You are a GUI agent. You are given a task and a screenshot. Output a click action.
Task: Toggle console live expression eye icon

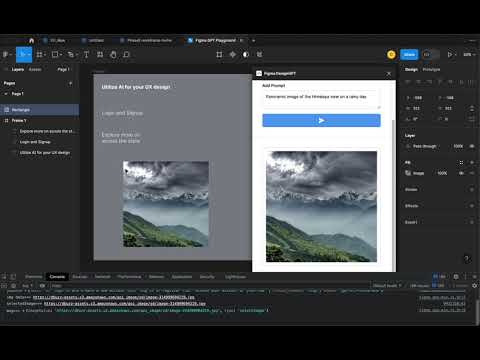pos(42,286)
